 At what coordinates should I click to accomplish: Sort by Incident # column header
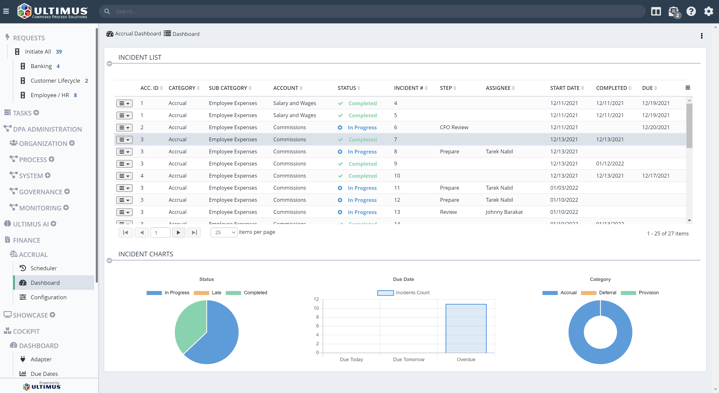(410, 88)
